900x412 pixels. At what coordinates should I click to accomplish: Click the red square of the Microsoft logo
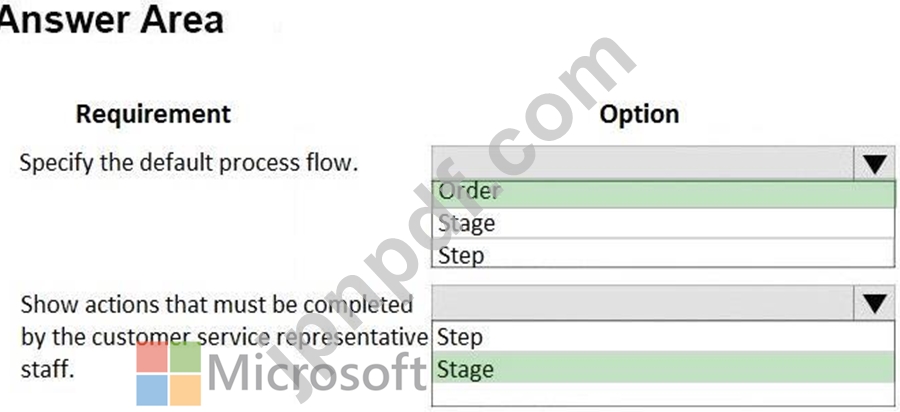pos(152,357)
